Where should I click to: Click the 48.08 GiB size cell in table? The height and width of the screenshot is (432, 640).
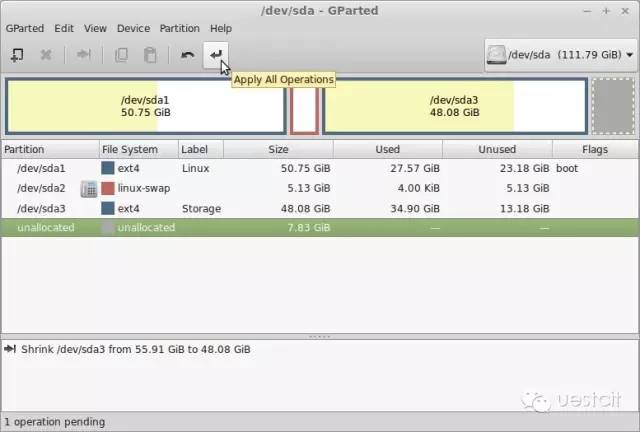tap(305, 209)
